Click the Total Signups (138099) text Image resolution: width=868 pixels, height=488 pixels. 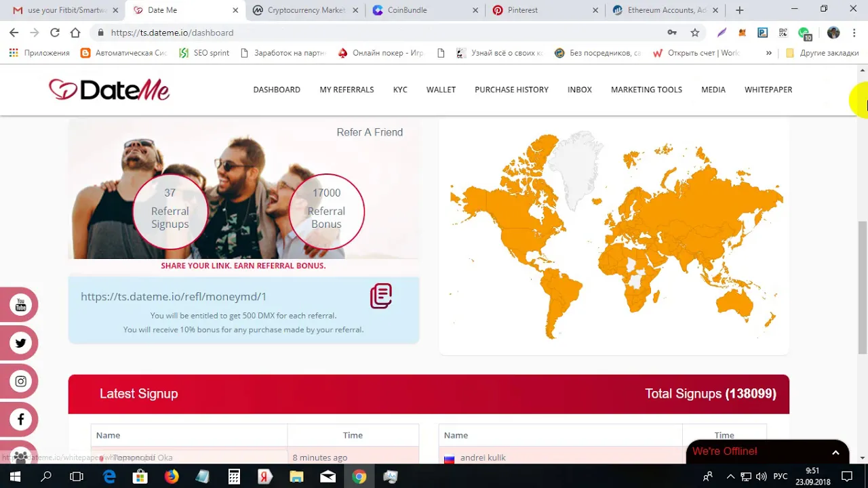(x=711, y=394)
